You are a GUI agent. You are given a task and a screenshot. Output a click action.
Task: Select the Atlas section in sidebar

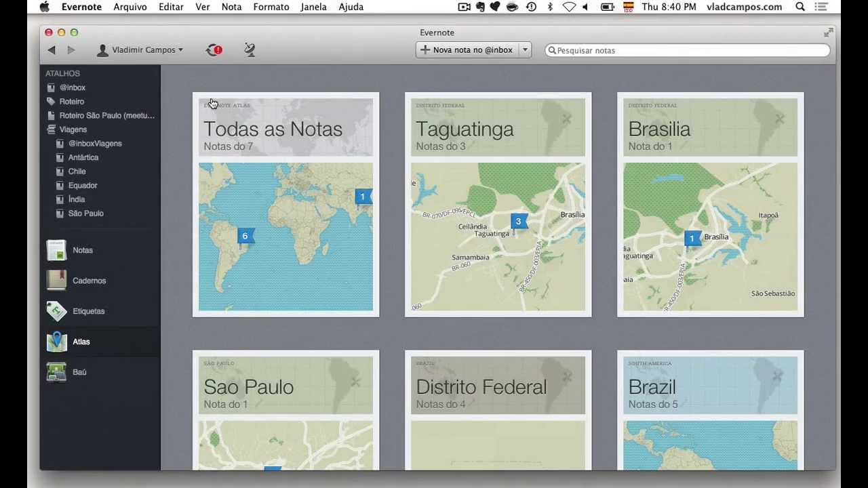point(100,342)
